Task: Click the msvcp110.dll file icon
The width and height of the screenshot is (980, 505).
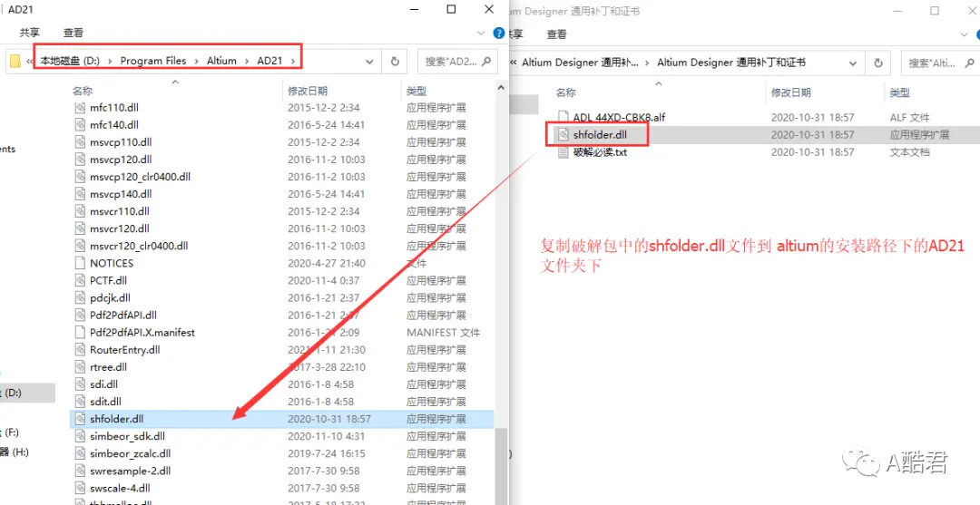Action: 79,141
